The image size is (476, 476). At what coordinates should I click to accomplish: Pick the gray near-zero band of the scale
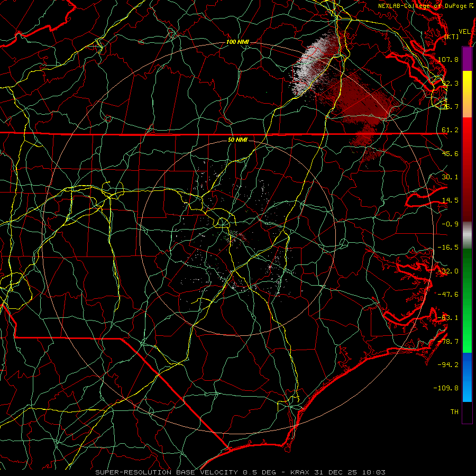[x=467, y=235]
